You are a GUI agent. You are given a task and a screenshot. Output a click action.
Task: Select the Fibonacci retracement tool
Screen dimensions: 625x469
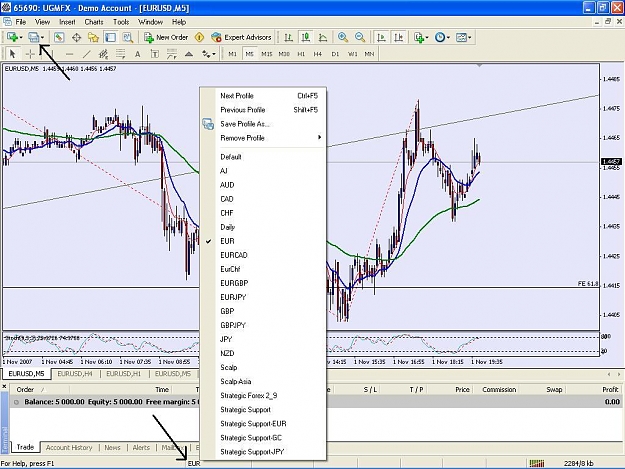tap(120, 54)
